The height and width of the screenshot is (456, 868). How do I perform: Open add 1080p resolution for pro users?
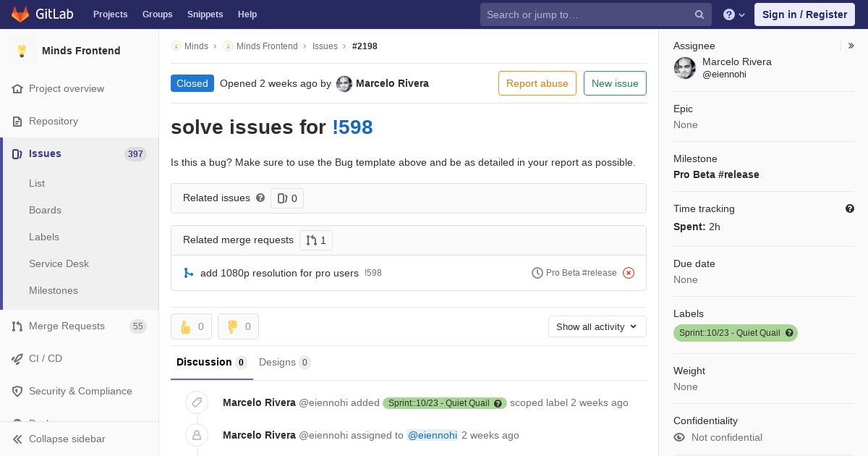[279, 273]
